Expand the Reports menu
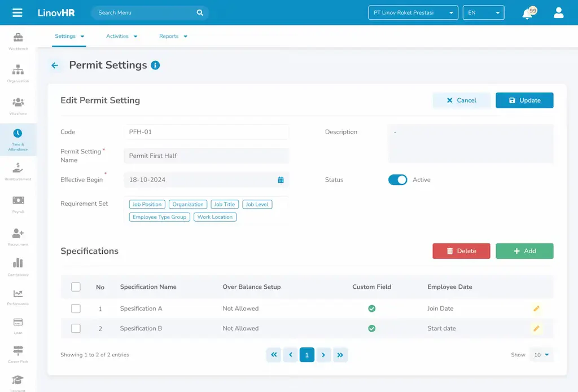The width and height of the screenshot is (578, 392). (173, 36)
